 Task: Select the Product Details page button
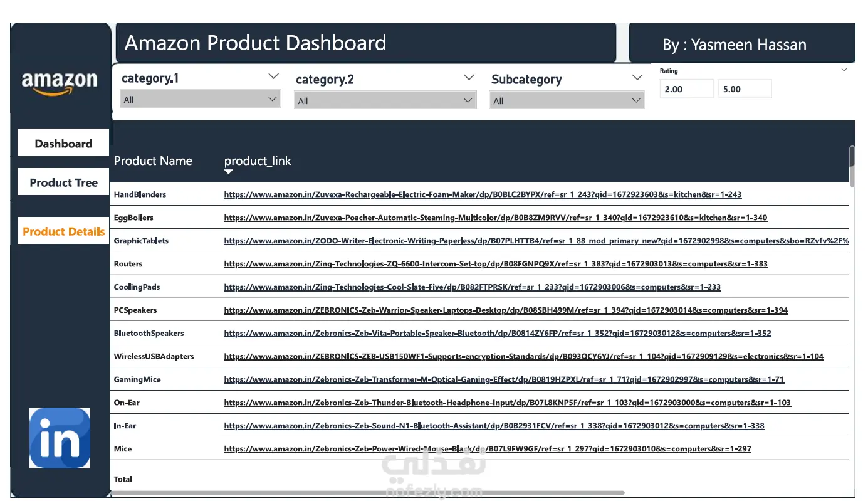63,231
